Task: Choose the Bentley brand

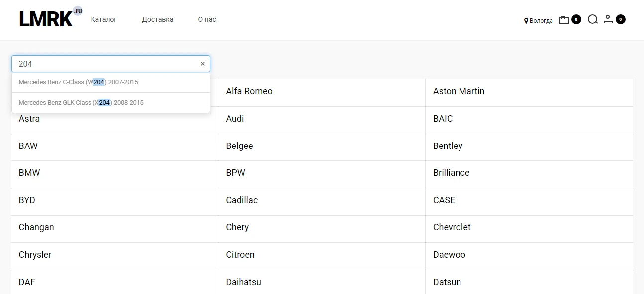Action: pos(448,146)
